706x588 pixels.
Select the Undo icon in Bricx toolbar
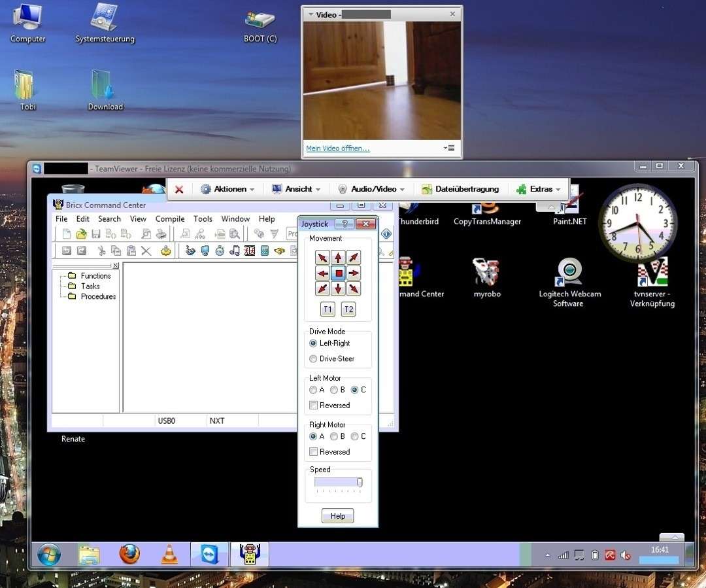click(x=66, y=249)
